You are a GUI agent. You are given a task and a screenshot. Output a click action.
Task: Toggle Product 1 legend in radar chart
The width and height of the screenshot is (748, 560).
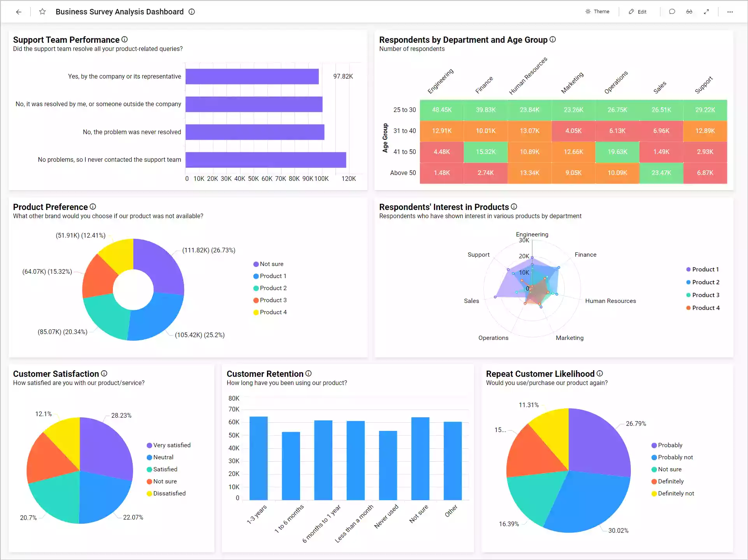(705, 269)
